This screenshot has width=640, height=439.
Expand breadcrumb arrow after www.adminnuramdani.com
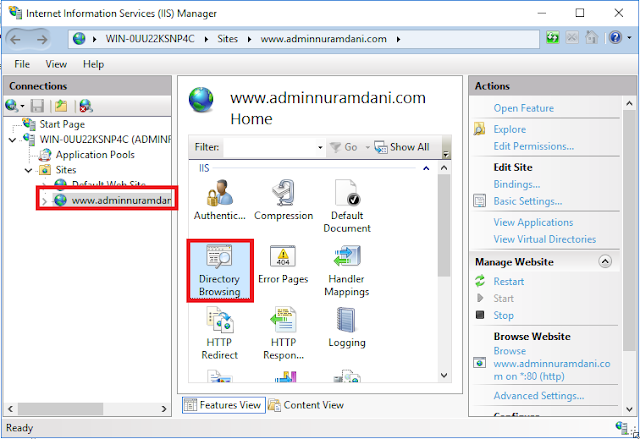(398, 39)
